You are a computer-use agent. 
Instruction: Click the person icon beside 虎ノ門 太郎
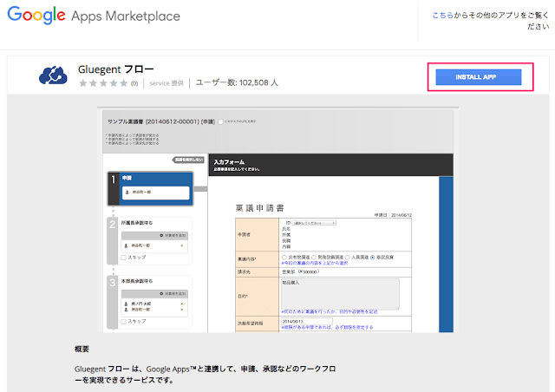point(126,304)
